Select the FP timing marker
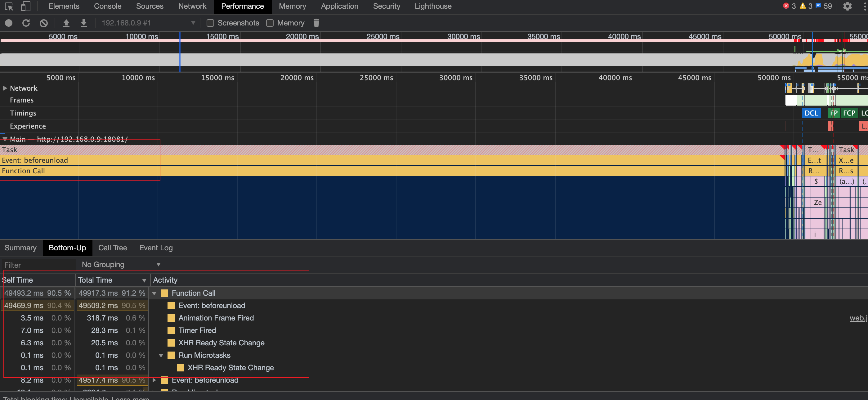This screenshot has width=868, height=400. point(834,113)
